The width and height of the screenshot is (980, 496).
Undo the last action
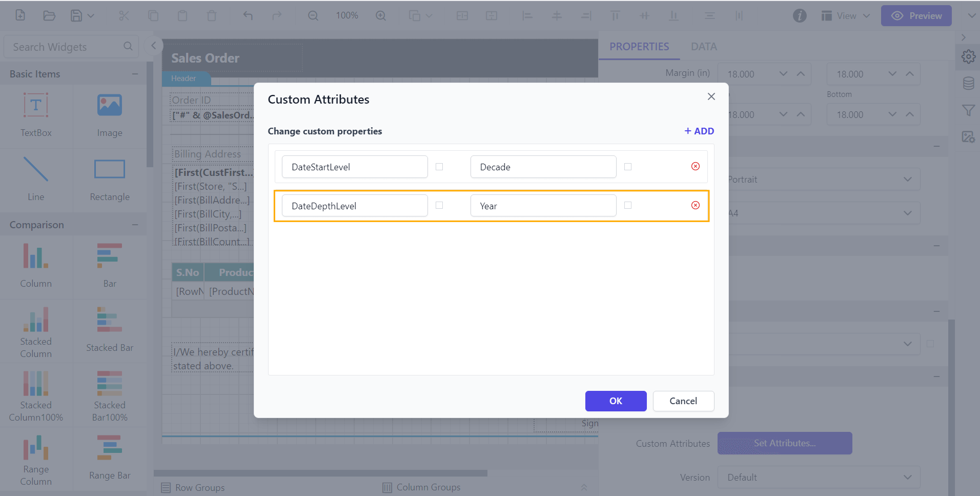[248, 15]
